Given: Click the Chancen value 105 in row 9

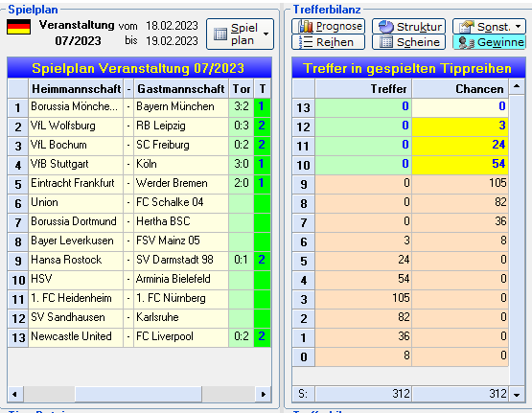Looking at the screenshot, I should [x=460, y=184].
